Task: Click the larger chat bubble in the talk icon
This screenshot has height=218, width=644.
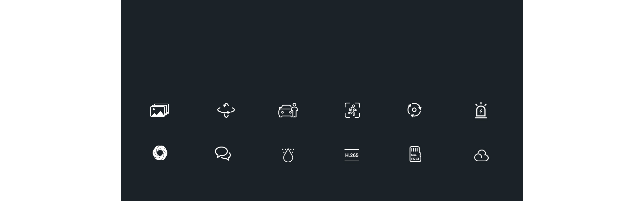Action: point(221,152)
